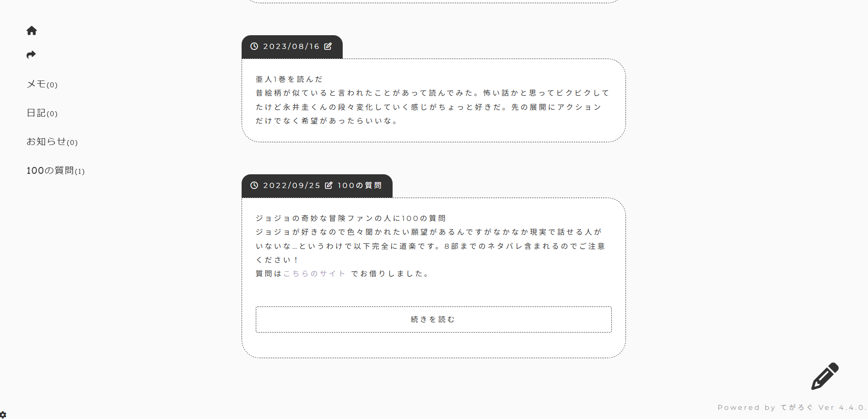This screenshot has width=868, height=419.
Task: Click the large pencil icon to write a post
Action: tap(825, 376)
